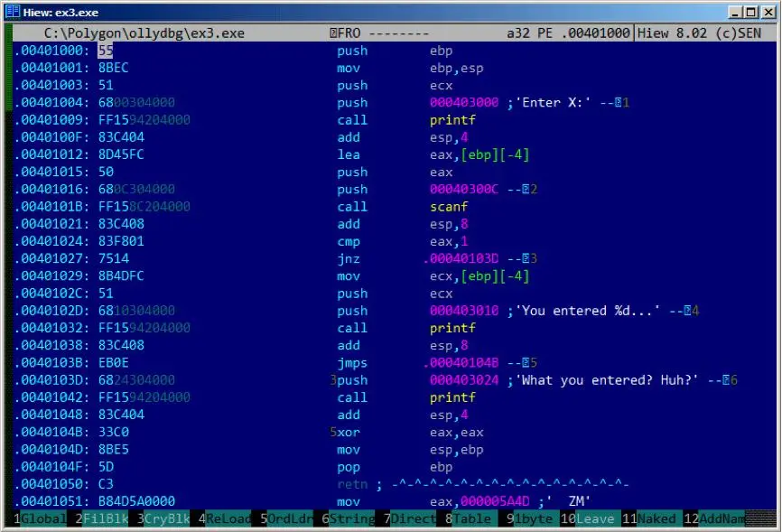This screenshot has width=782, height=532.
Task: Click operand 000403000 push value
Action: pos(464,102)
